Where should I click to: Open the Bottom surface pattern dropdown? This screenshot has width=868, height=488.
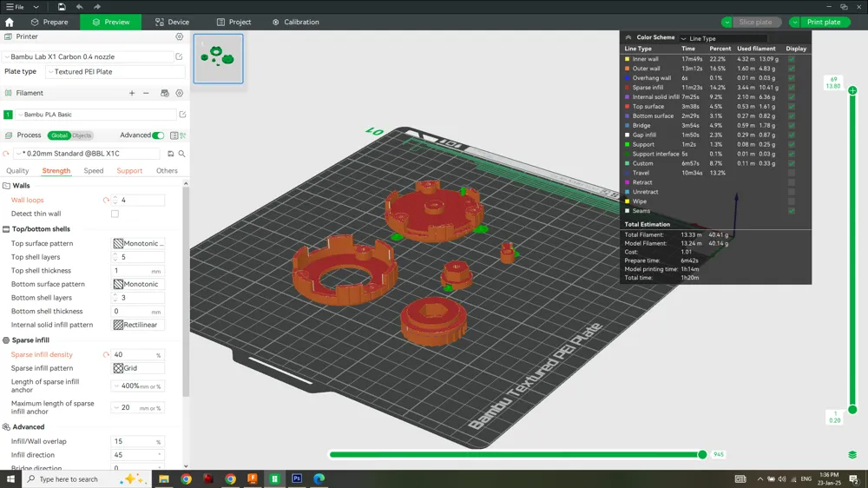click(x=138, y=284)
